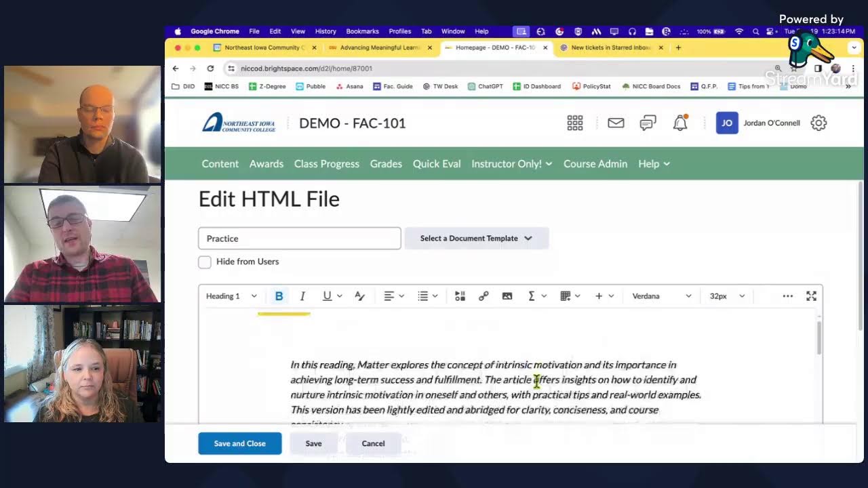This screenshot has width=868, height=488.
Task: Expand the equation options arrow
Action: pyautogui.click(x=544, y=296)
